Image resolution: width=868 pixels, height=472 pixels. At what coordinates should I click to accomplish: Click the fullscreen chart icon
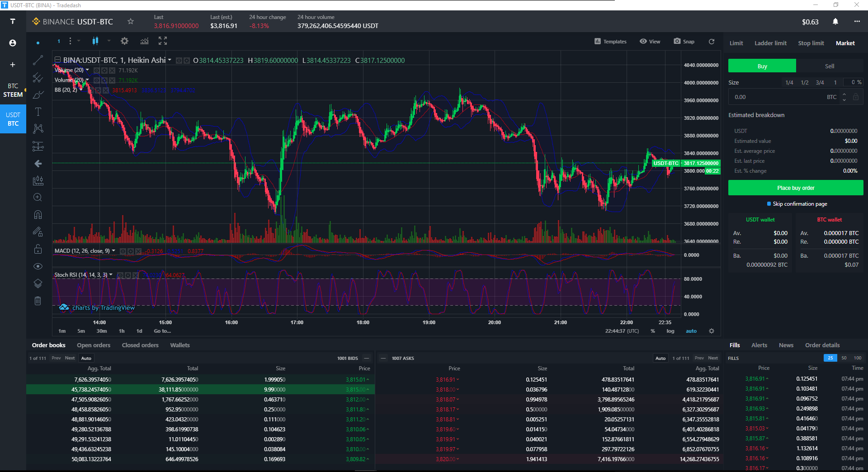click(x=163, y=41)
